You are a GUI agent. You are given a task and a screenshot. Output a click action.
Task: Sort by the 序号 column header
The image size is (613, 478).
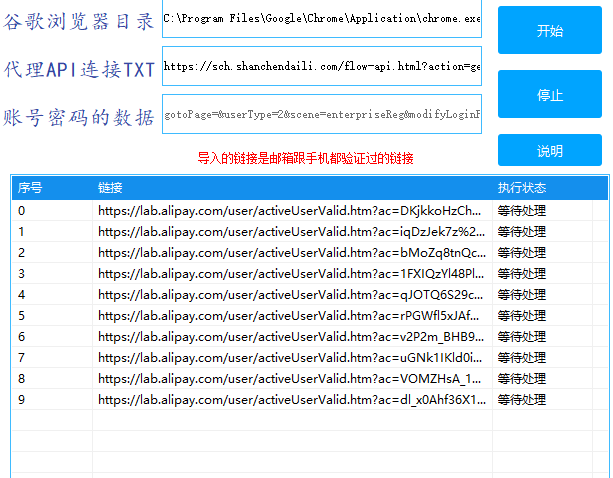30,188
